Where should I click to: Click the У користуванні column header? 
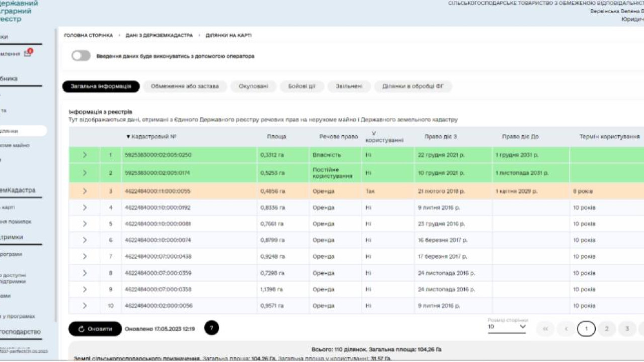(384, 137)
